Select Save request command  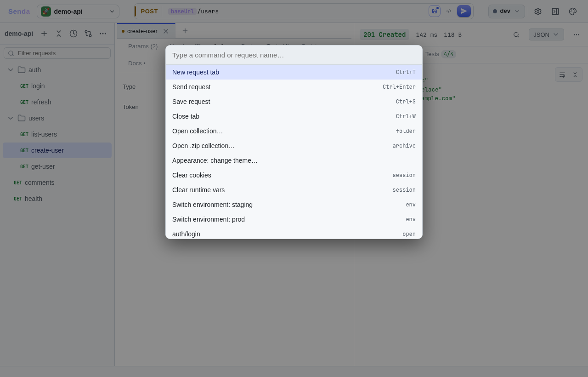pyautogui.click(x=294, y=102)
